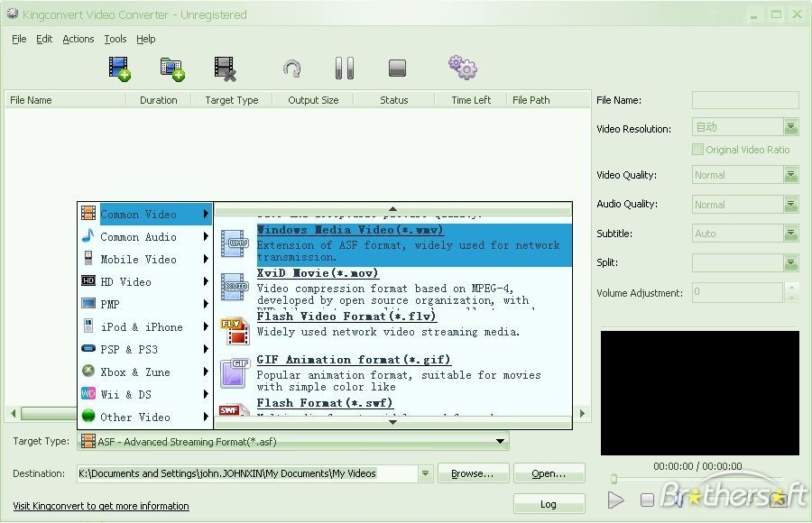Open the File menu
The height and width of the screenshot is (523, 812).
click(x=19, y=39)
